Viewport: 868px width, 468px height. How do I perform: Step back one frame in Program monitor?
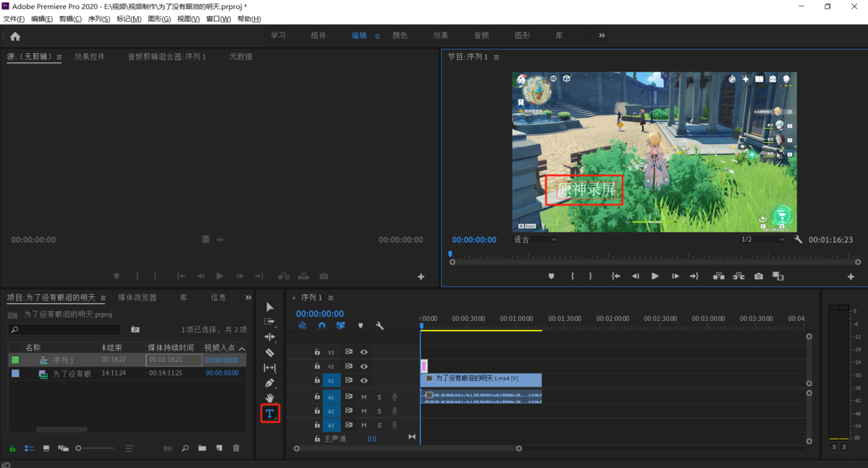(x=635, y=276)
